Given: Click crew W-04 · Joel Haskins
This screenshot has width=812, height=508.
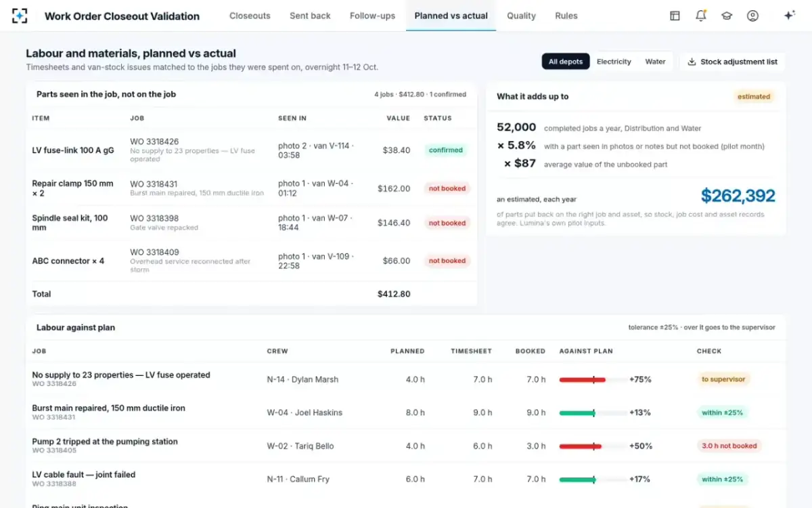Looking at the screenshot, I should (x=304, y=413).
